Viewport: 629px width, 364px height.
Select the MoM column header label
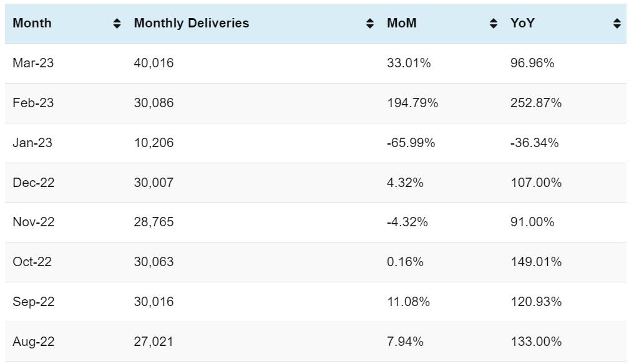[x=401, y=24]
